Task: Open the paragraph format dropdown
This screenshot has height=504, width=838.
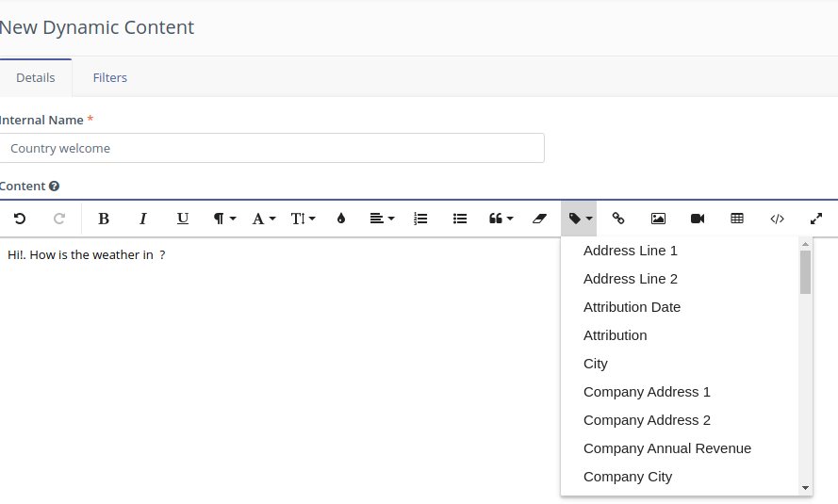Action: click(x=224, y=219)
